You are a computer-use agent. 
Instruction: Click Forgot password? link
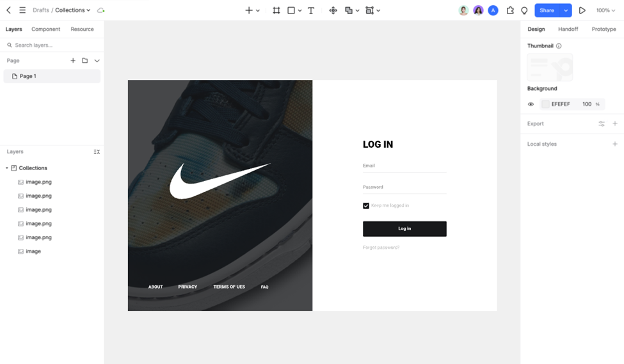[x=381, y=248]
